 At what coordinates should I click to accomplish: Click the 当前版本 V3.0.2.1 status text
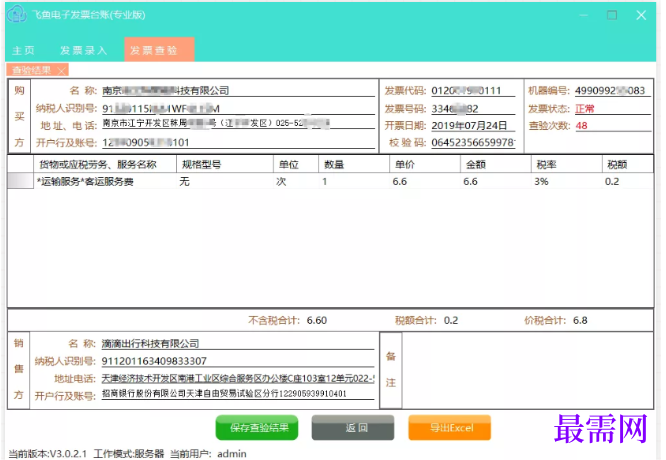(48, 454)
